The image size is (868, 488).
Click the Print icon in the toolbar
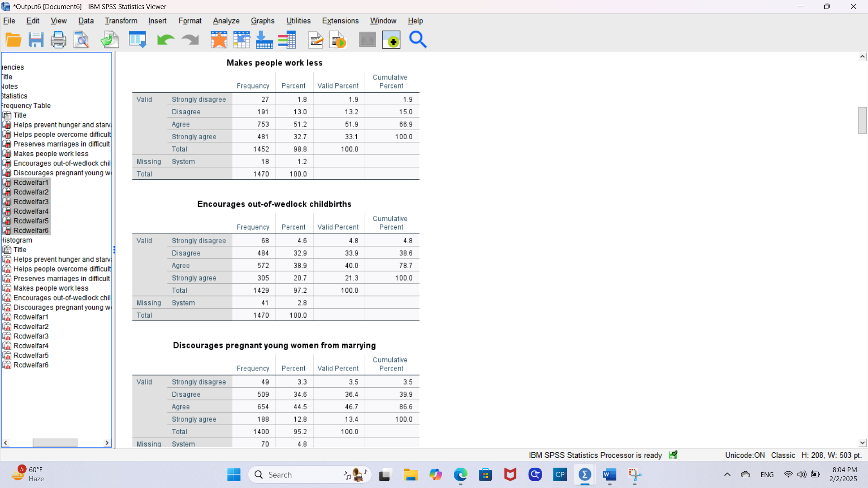(x=59, y=40)
